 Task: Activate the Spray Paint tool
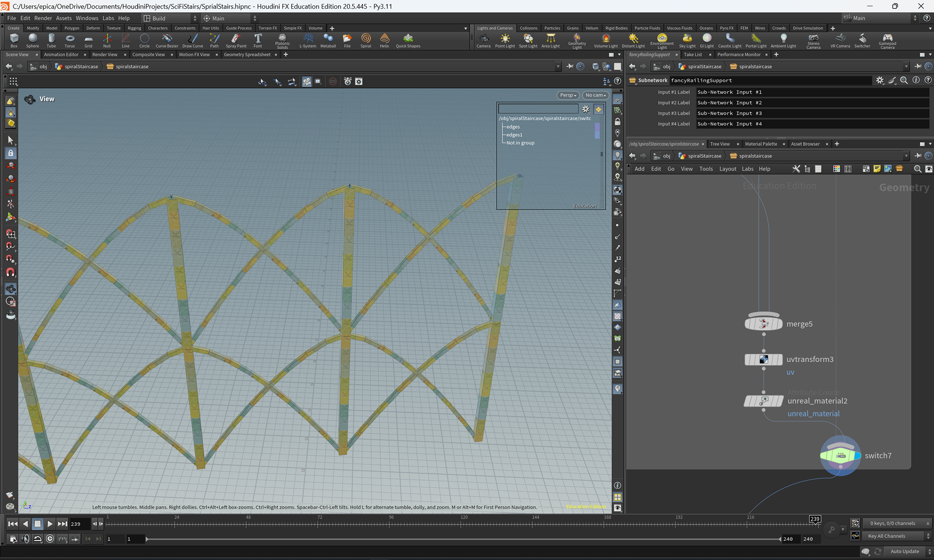tap(236, 41)
